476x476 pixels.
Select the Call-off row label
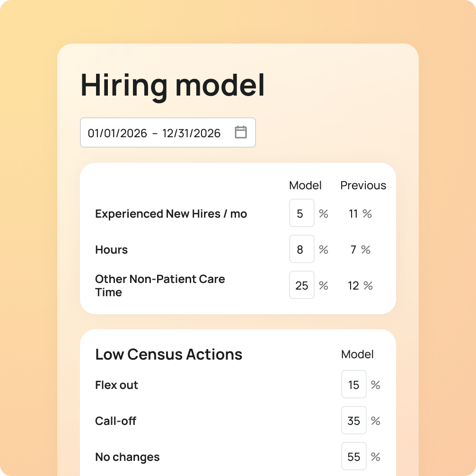pyautogui.click(x=115, y=421)
